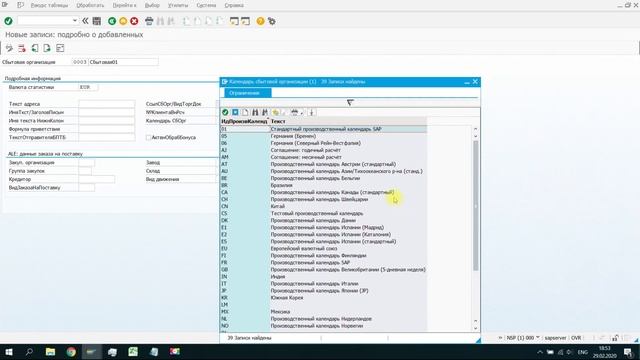The width and height of the screenshot is (640, 360).
Task: Click the Save disk icon
Action: (97, 21)
